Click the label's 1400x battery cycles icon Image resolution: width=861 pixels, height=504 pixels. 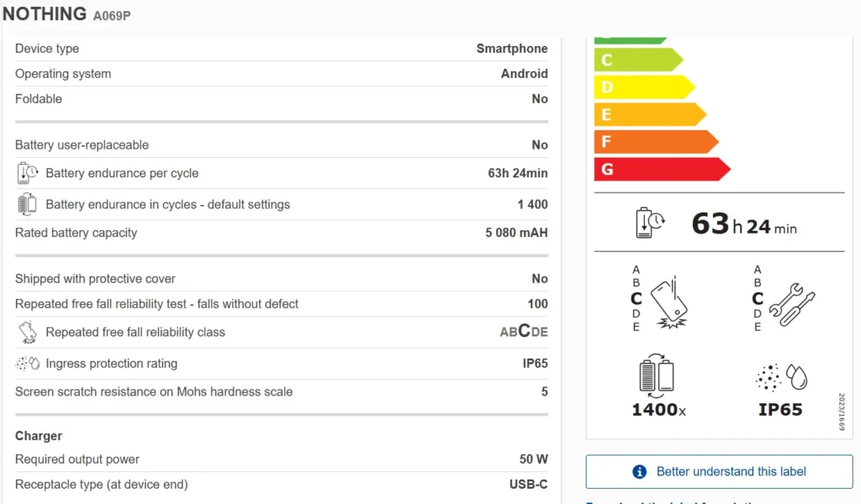coord(658,375)
